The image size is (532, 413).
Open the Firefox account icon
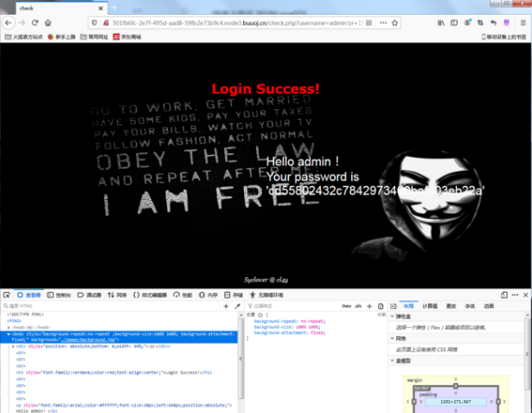(467, 23)
